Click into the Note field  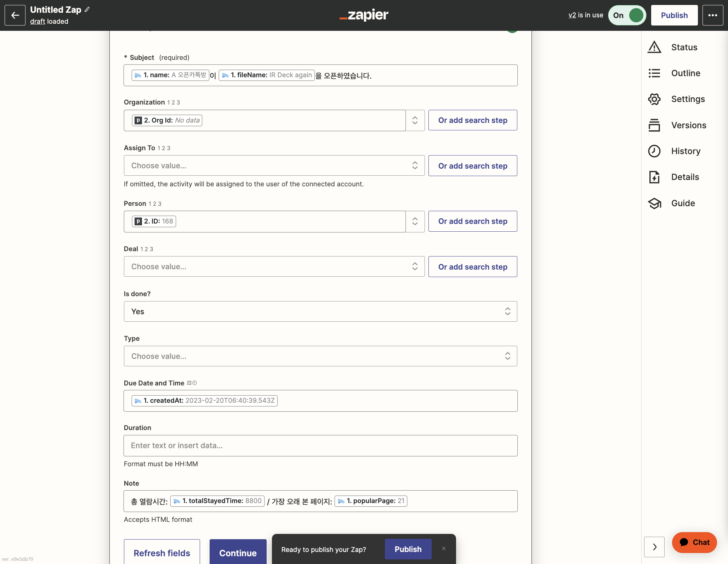tap(320, 501)
